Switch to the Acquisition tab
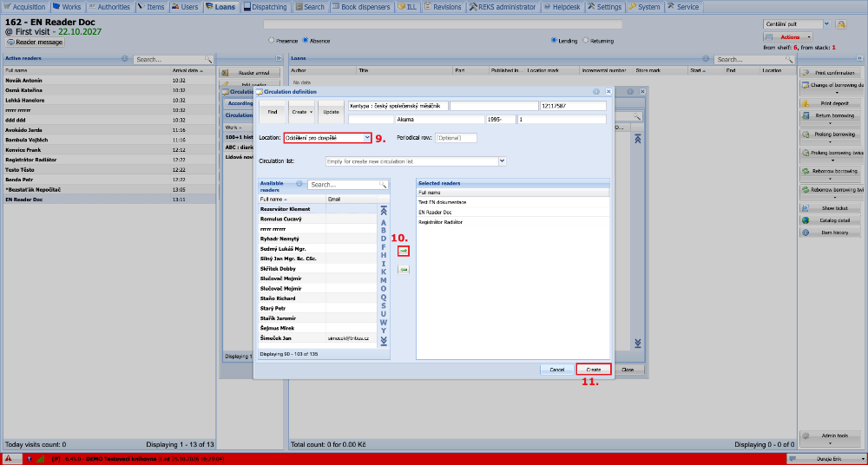868x465 pixels. pyautogui.click(x=25, y=7)
